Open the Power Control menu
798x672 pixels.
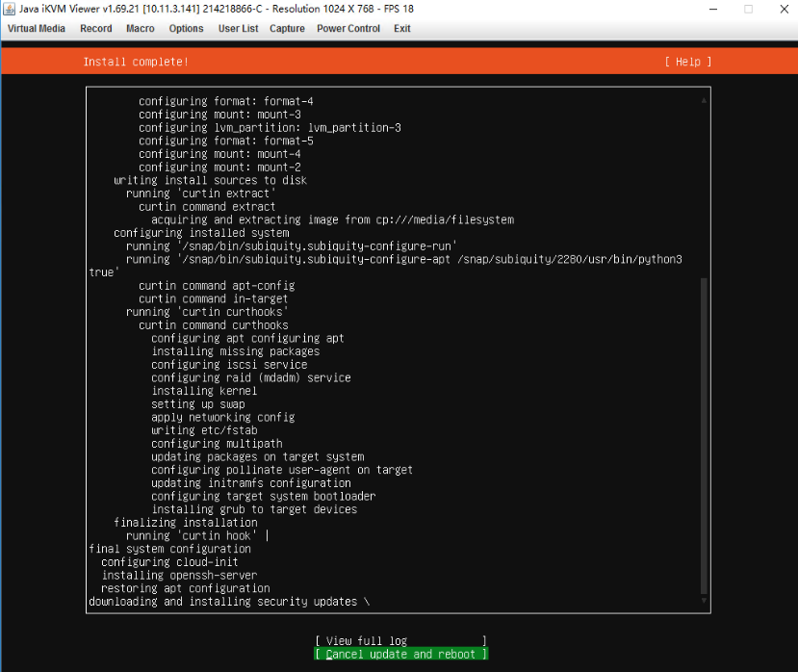coord(348,29)
